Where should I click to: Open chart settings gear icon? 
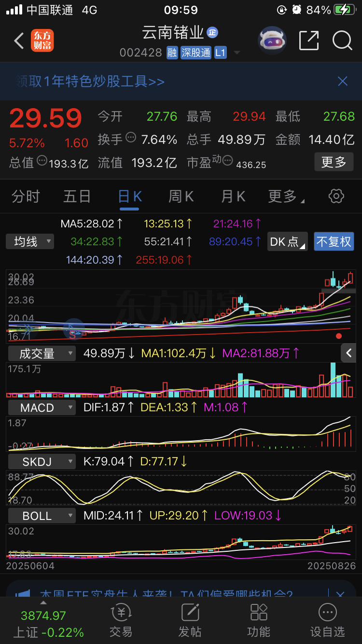point(336,196)
